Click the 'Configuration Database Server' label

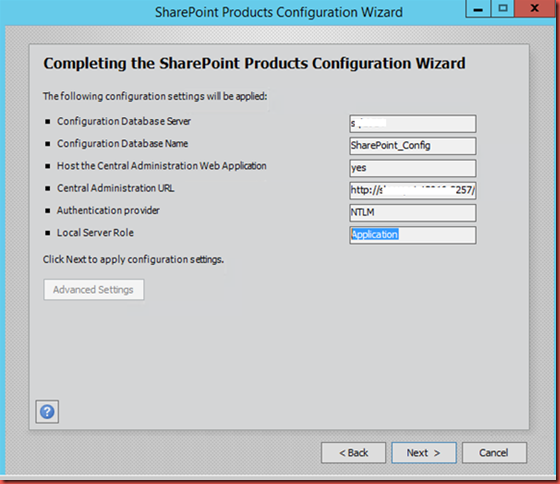(x=124, y=121)
